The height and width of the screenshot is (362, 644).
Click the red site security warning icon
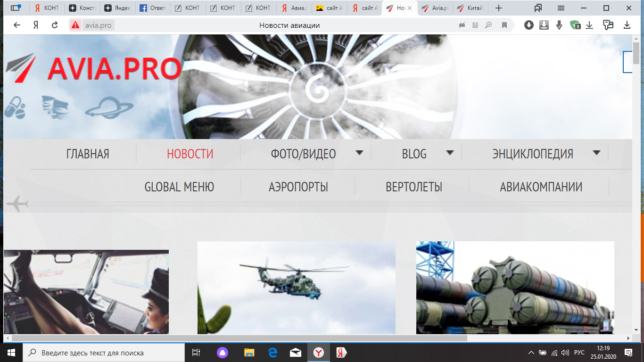pos(75,25)
